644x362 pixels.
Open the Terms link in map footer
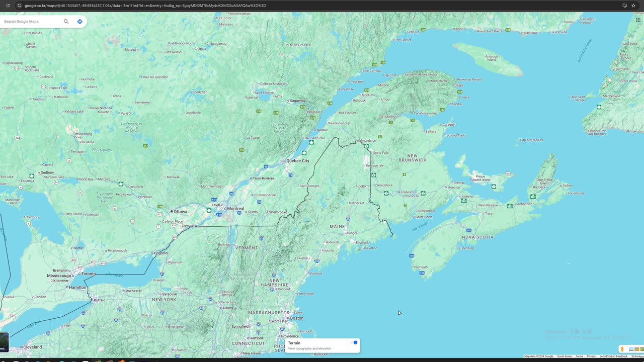pyautogui.click(x=579, y=356)
